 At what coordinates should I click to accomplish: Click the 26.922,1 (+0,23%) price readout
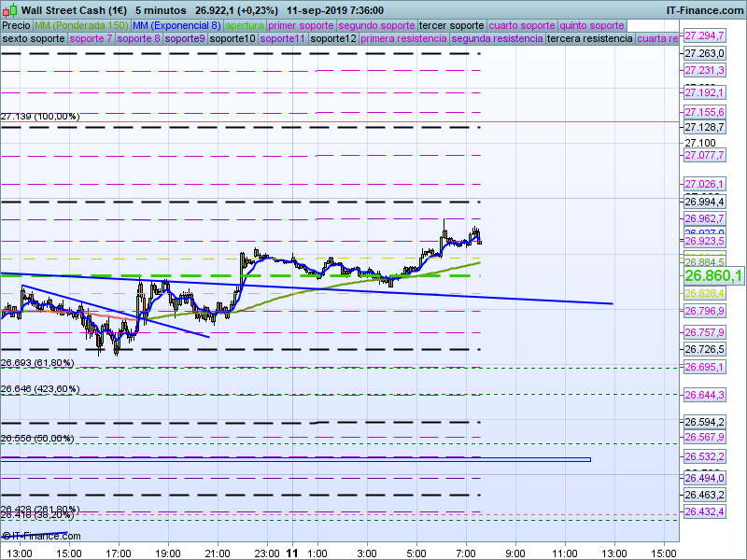tap(237, 10)
